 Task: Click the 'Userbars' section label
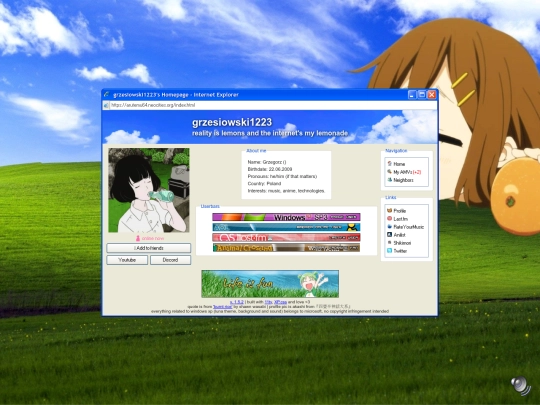(210, 206)
